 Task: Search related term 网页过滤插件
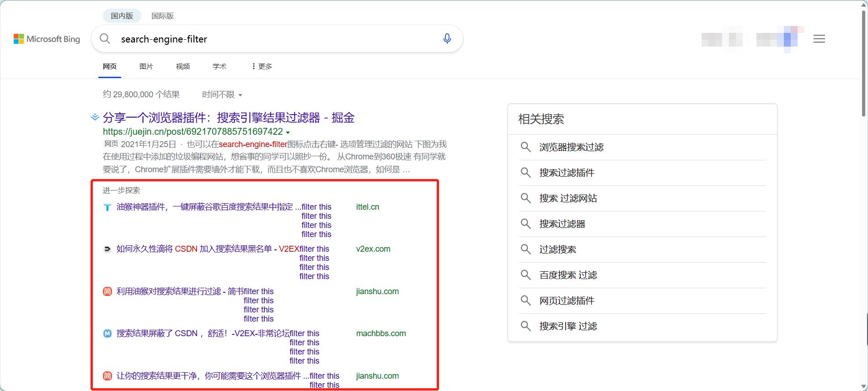[x=567, y=301]
